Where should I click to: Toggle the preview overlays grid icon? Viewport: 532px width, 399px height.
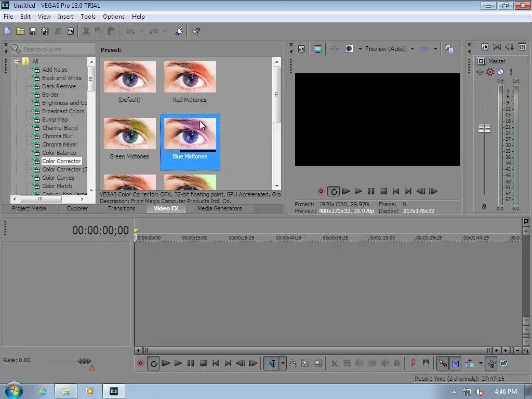click(424, 49)
